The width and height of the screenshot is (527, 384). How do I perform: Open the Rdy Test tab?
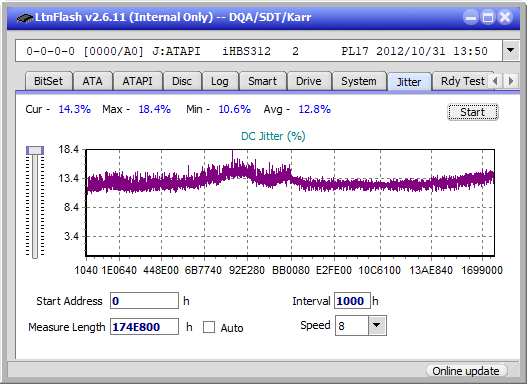(462, 81)
